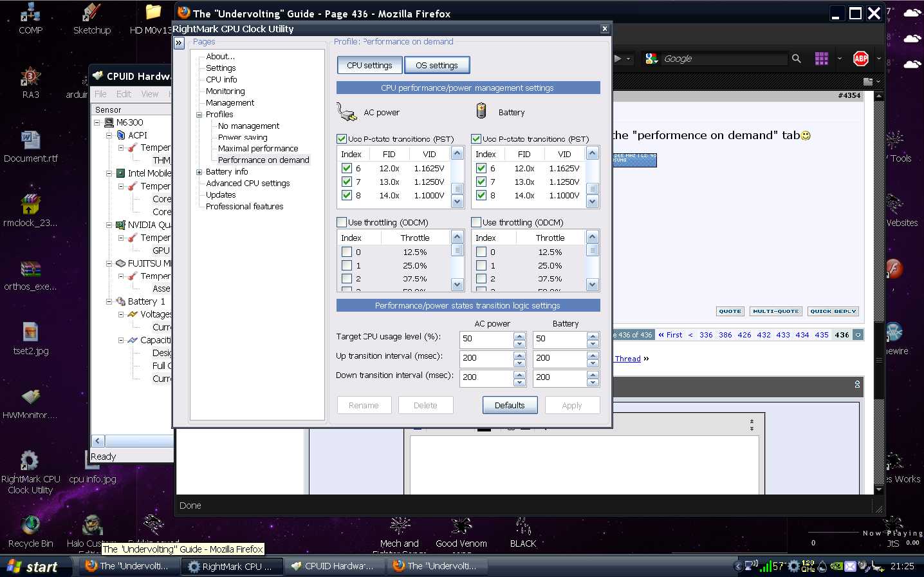Collapse the Profiles tree node
Image resolution: width=924 pixels, height=577 pixels.
coord(199,115)
